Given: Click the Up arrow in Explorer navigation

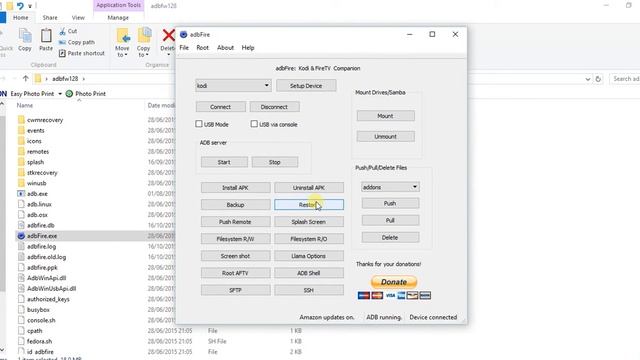Looking at the screenshot, I should tap(26, 78).
